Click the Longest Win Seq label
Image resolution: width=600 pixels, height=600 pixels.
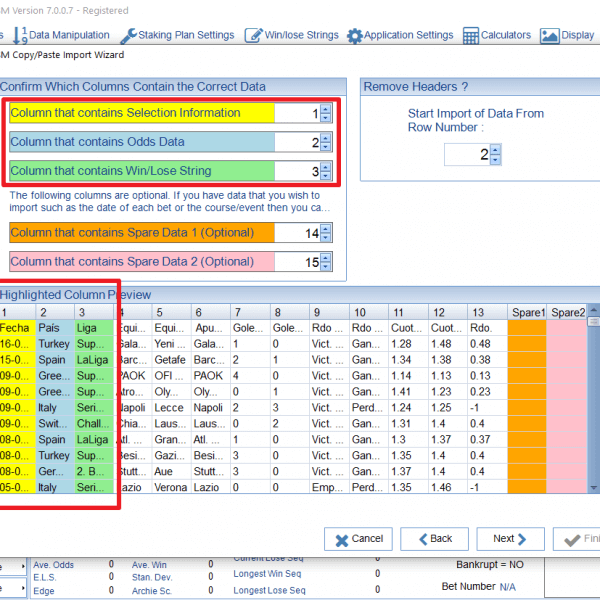pyautogui.click(x=267, y=574)
